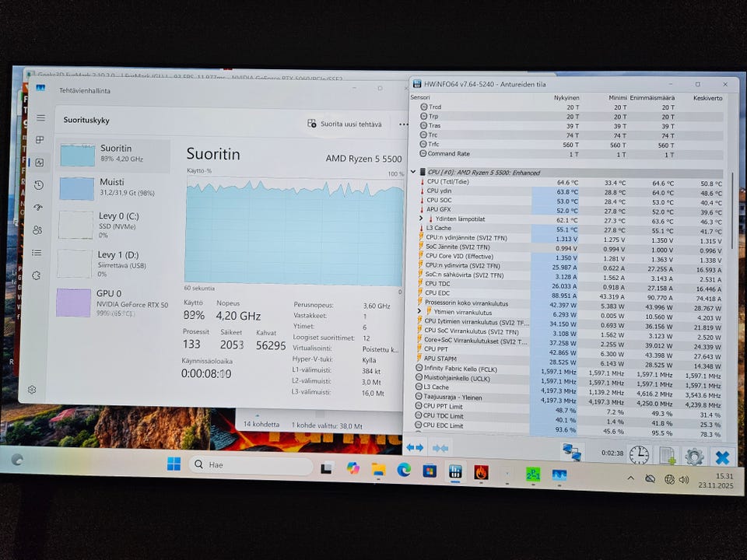The width and height of the screenshot is (747, 560).
Task: Expand Ydinten lämpötilat sensor group
Action: click(421, 219)
